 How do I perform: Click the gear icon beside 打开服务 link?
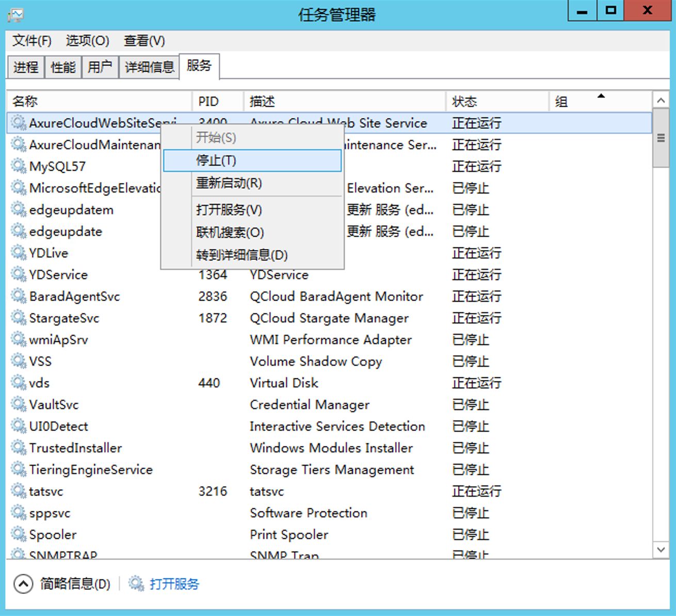point(136,583)
